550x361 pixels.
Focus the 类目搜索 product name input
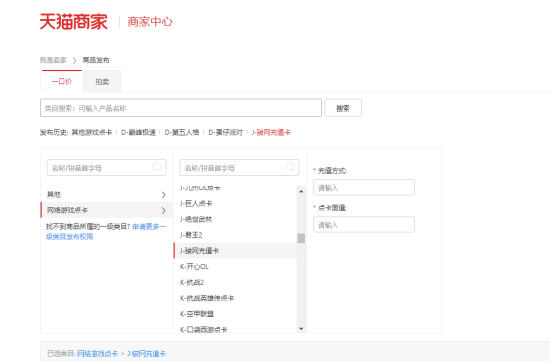[181, 108]
